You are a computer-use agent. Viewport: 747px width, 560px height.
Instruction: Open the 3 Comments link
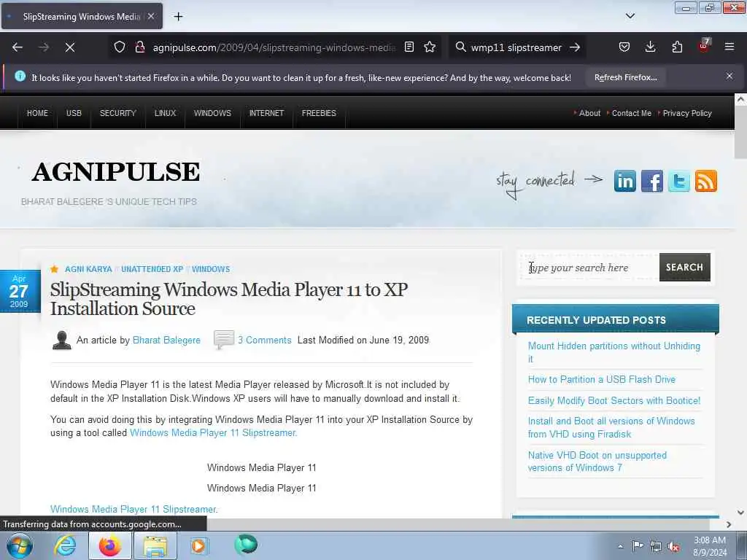(x=264, y=340)
